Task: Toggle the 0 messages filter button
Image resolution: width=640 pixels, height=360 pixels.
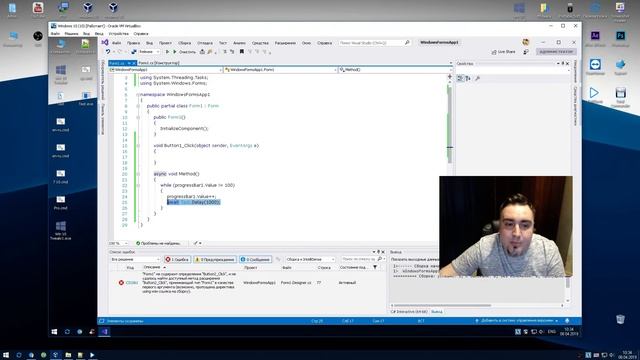Action: point(256,259)
